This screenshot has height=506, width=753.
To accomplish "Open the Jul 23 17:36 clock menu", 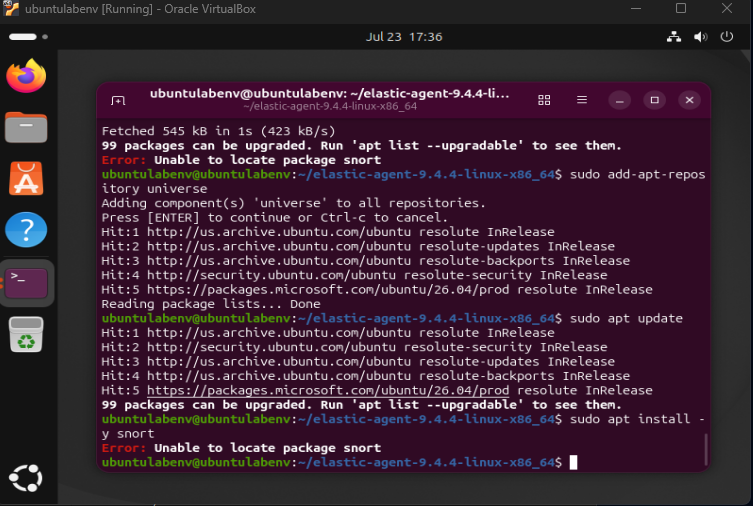I will (404, 37).
